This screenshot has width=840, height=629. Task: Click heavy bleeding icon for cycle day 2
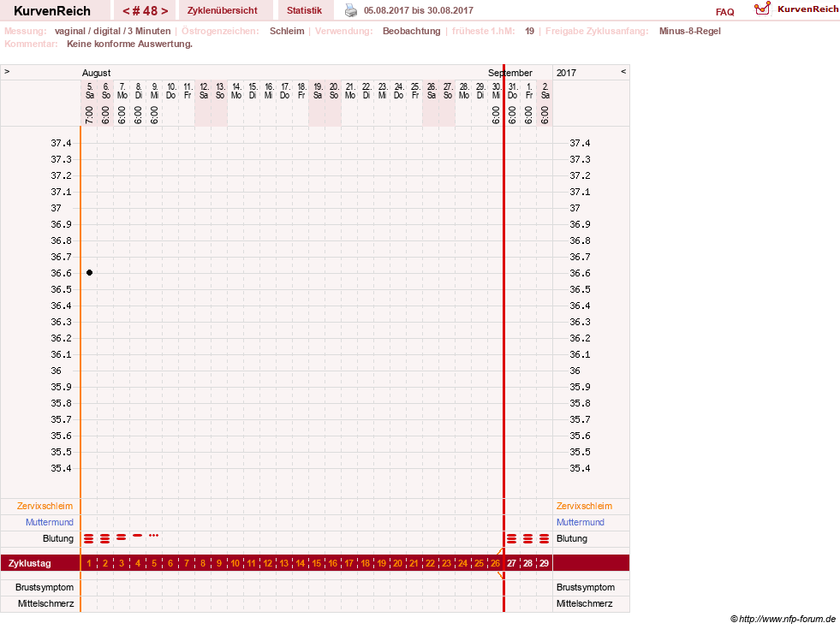[105, 538]
